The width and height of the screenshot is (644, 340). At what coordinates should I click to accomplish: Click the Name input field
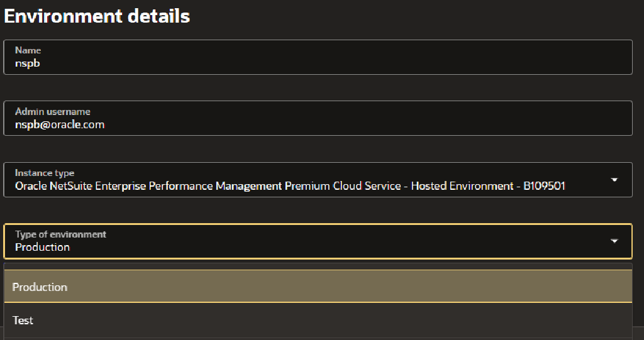(x=318, y=57)
